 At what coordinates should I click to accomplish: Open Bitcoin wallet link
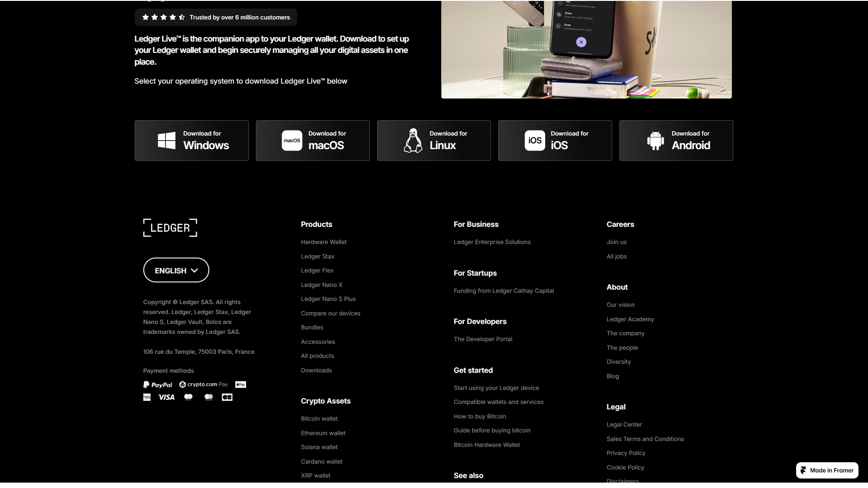coord(319,419)
